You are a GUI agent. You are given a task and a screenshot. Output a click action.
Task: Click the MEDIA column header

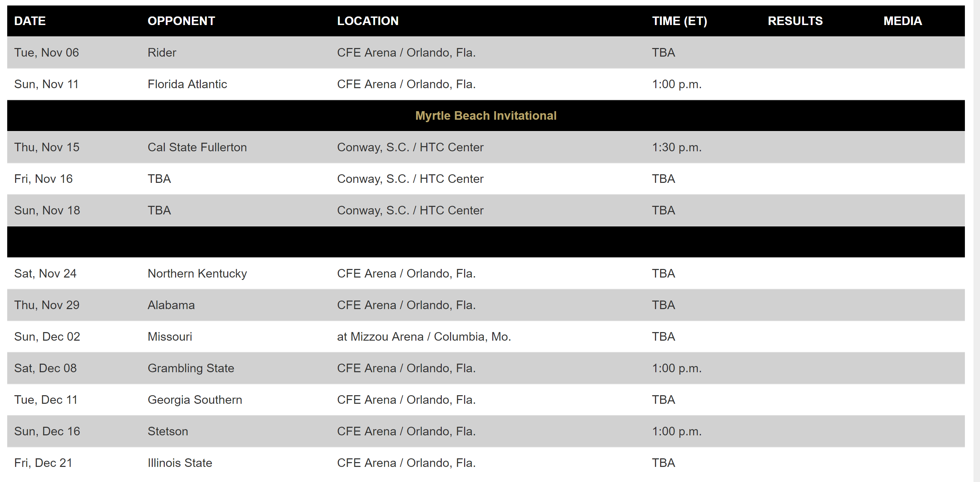pos(902,21)
